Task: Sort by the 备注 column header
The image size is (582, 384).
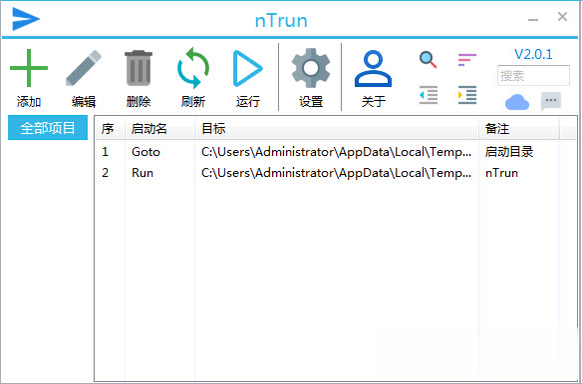Action: (x=519, y=129)
